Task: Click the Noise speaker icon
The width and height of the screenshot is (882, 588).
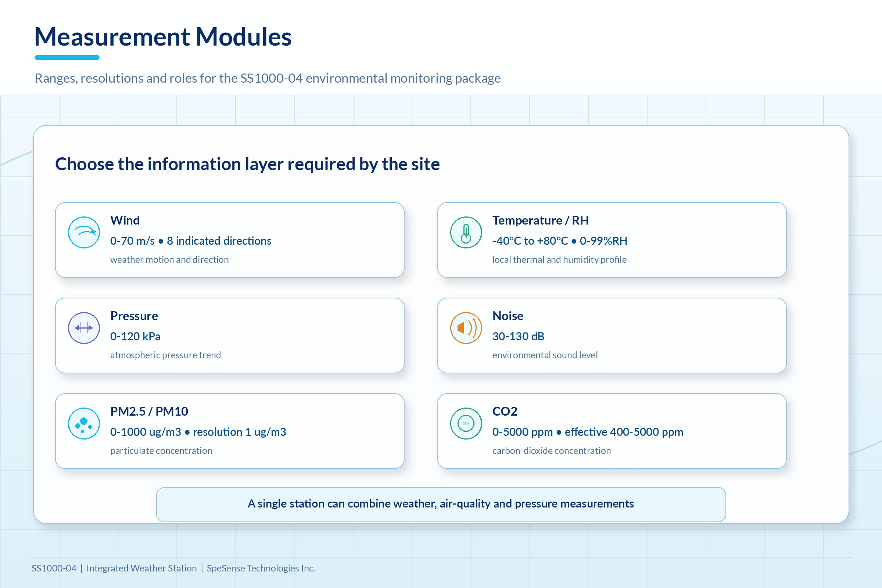Action: click(x=466, y=328)
